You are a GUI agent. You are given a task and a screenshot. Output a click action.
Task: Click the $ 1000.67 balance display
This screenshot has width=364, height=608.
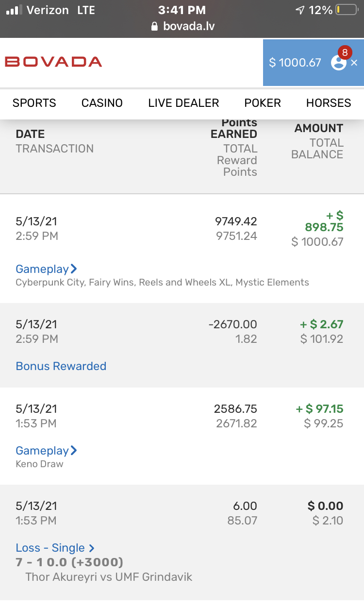[295, 63]
